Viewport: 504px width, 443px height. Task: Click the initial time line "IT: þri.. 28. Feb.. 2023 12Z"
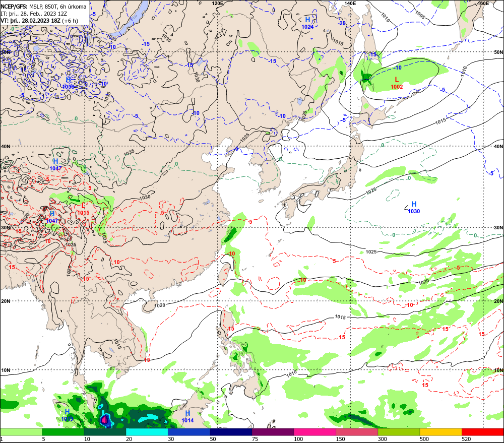[x=34, y=14]
